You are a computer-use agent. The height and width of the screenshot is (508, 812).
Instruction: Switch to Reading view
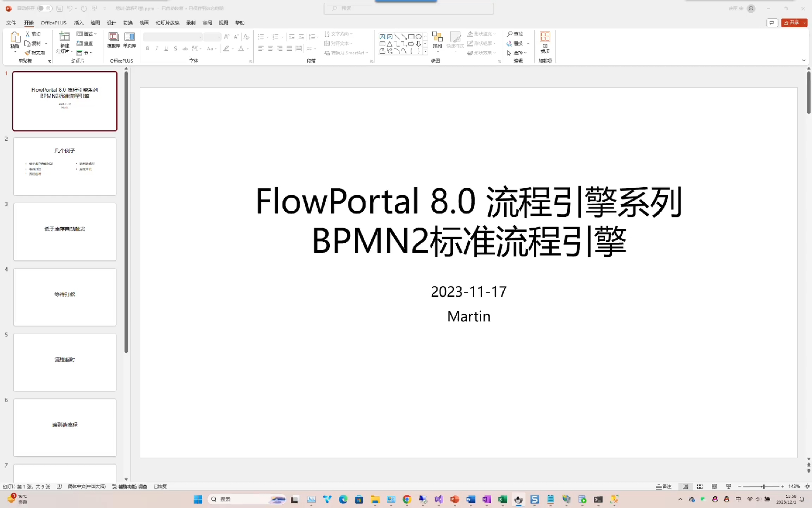(714, 486)
